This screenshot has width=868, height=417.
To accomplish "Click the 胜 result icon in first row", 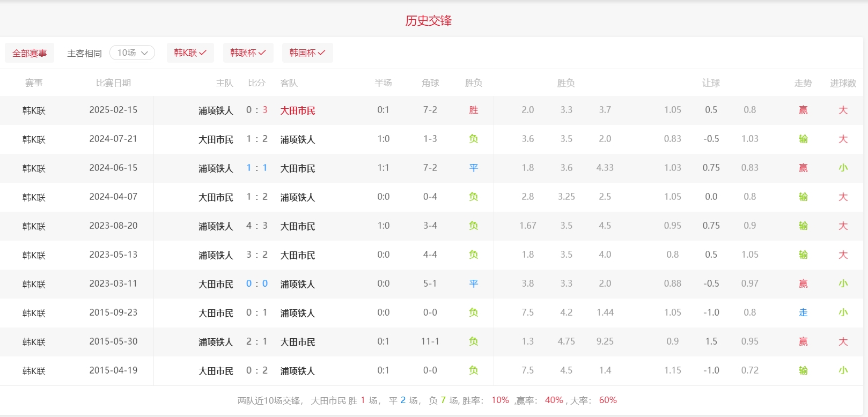I will coord(473,110).
